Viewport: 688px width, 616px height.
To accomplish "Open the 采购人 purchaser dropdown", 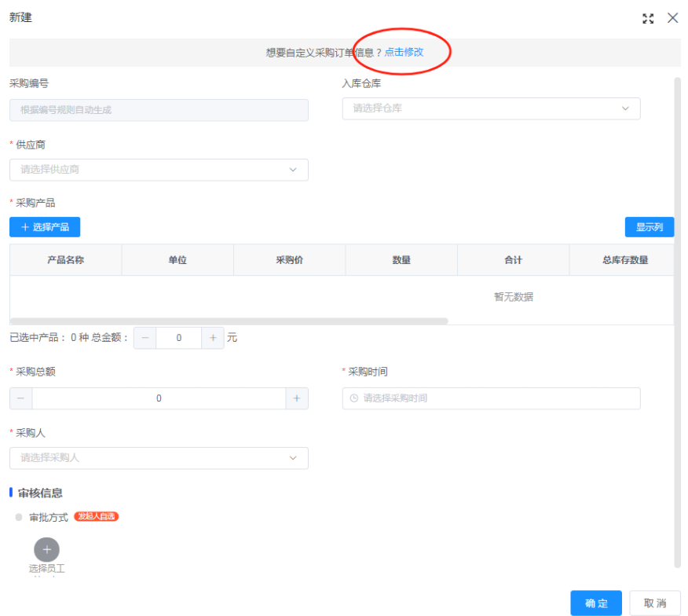I will pyautogui.click(x=159, y=458).
